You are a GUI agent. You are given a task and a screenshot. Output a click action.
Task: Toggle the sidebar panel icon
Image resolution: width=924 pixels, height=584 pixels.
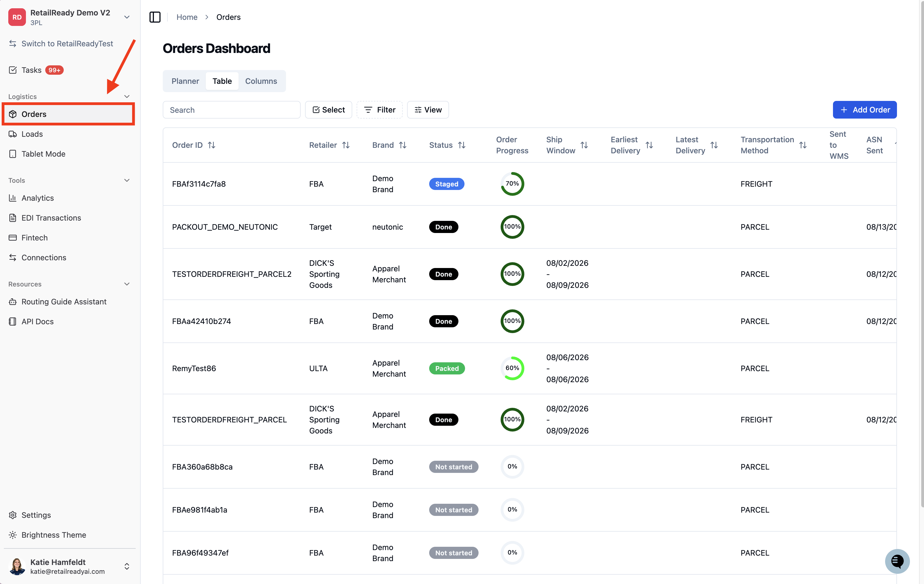(x=155, y=17)
